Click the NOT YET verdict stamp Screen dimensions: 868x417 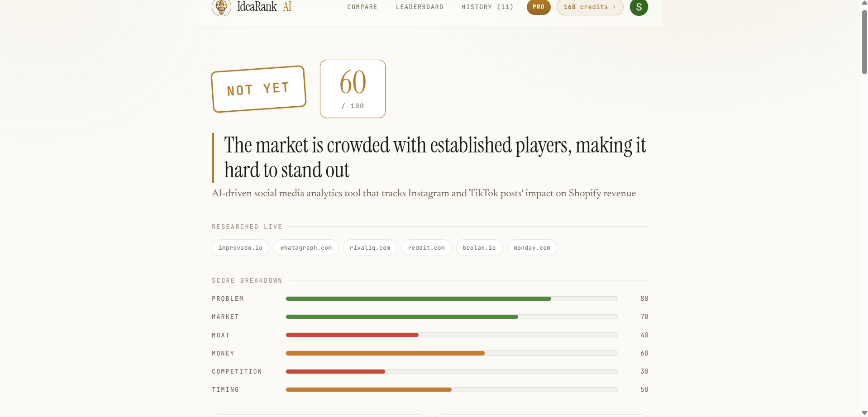pos(258,89)
